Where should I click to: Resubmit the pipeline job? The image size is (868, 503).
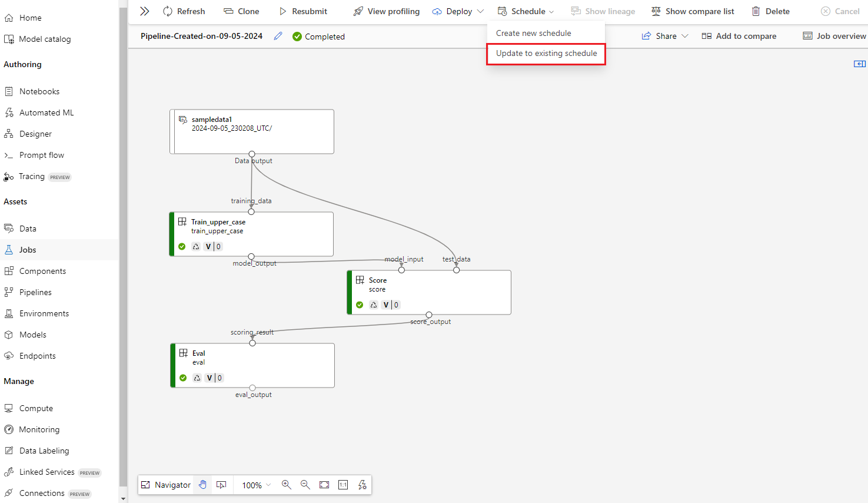point(302,11)
